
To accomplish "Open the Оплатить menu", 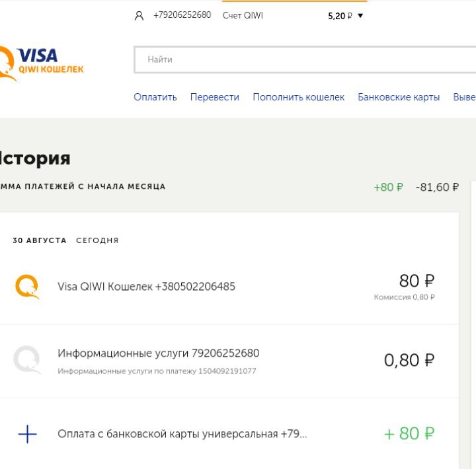I will (x=155, y=97).
